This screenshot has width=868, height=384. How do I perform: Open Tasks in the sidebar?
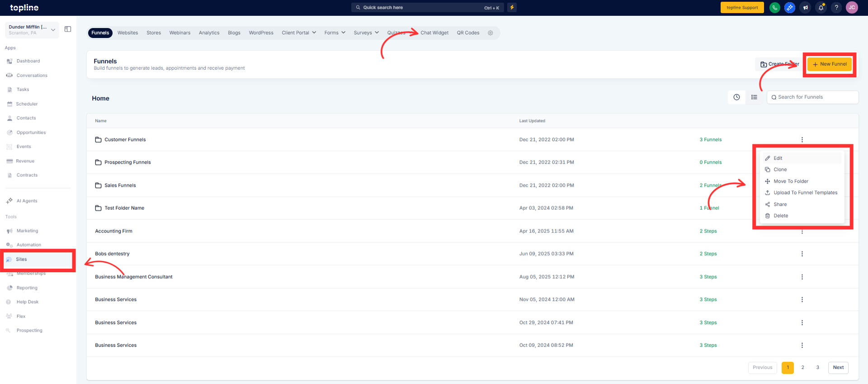pyautogui.click(x=23, y=90)
